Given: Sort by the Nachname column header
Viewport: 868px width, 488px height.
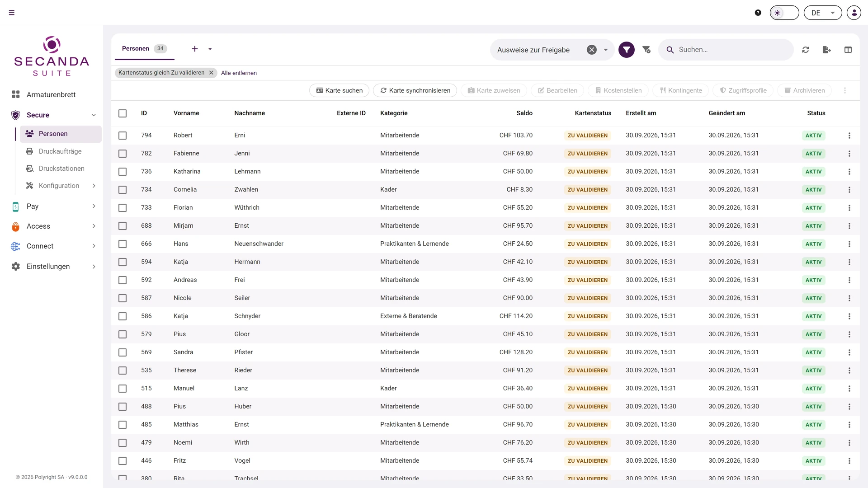Looking at the screenshot, I should click(x=250, y=113).
